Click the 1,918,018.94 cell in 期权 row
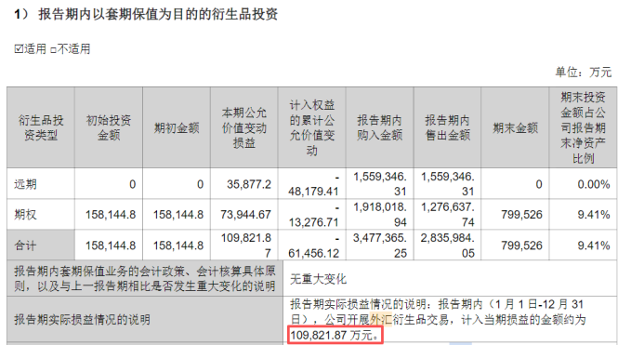Viewport: 644px width, 345px height. (x=380, y=214)
